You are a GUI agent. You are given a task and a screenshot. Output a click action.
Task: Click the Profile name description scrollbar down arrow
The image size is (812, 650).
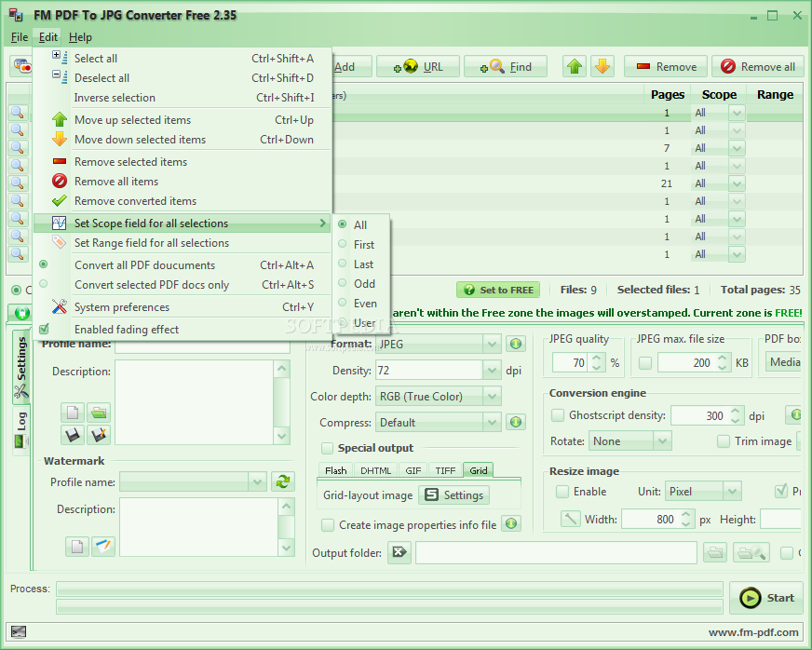[282, 436]
